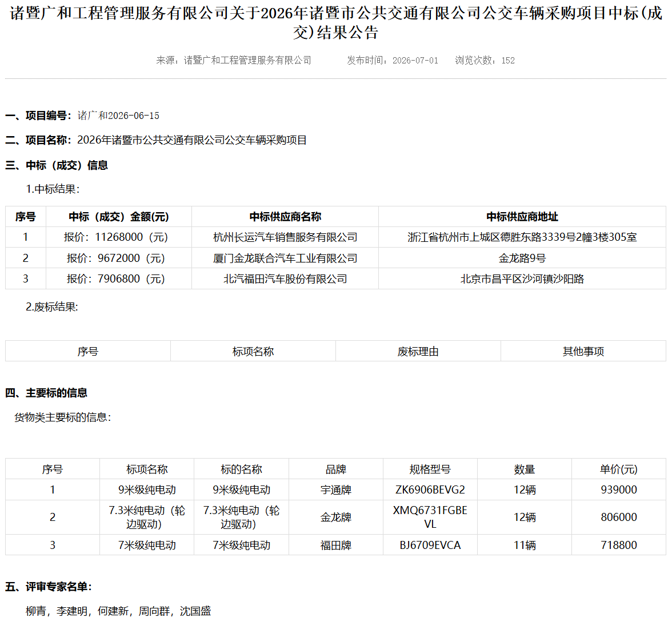Click heading 四、主要标的信息

(46, 393)
